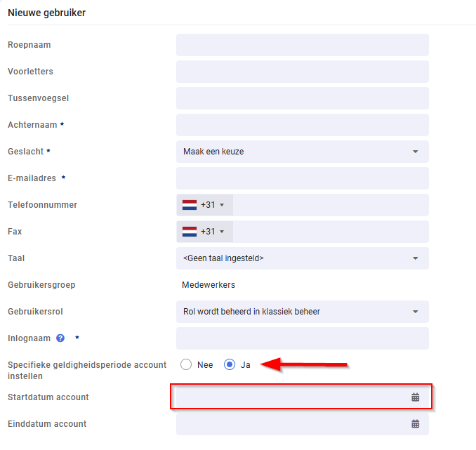The height and width of the screenshot is (450, 476).
Task: Focus the Voorletters text field
Action: [x=302, y=72]
